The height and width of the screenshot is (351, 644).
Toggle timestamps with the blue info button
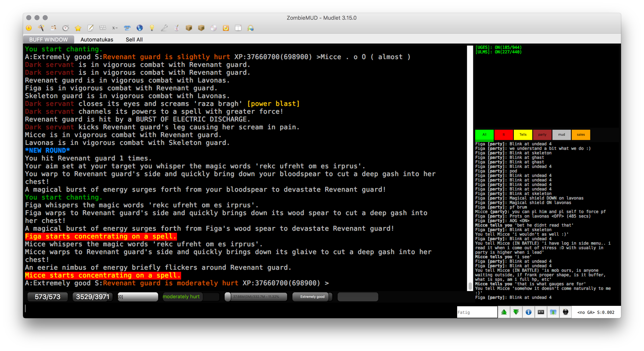pos(528,312)
